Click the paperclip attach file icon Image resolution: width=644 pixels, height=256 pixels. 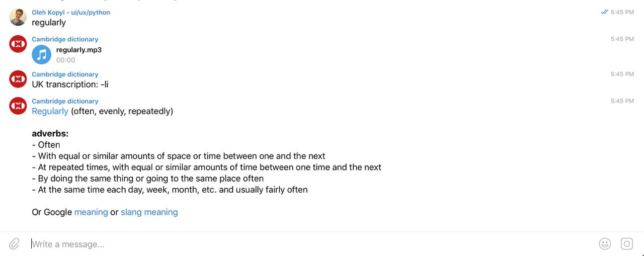tap(15, 244)
